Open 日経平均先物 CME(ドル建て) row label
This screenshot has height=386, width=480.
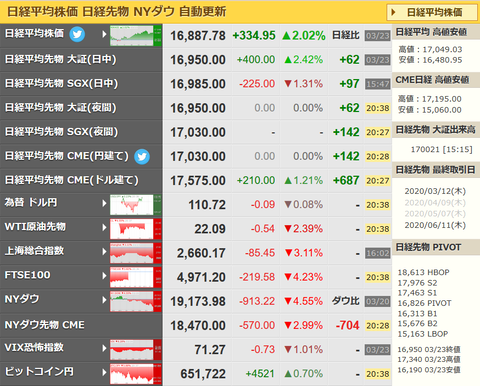[71, 180]
